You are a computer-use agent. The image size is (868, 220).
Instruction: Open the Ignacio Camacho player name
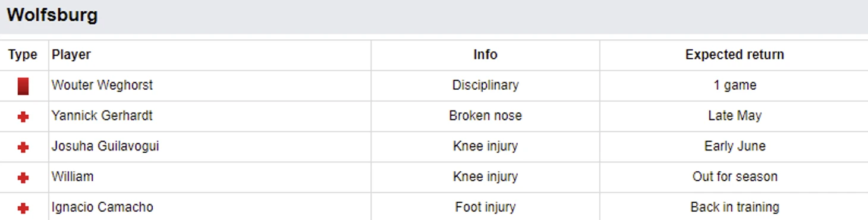coord(102,207)
